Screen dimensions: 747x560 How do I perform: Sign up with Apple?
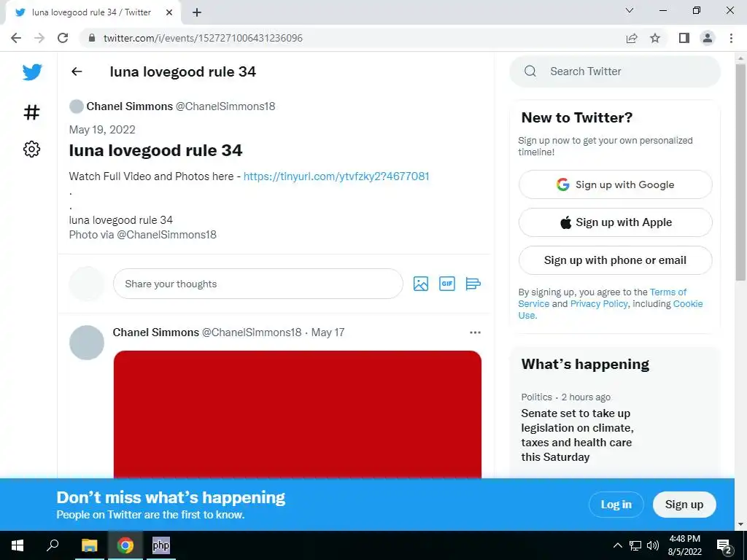(615, 222)
